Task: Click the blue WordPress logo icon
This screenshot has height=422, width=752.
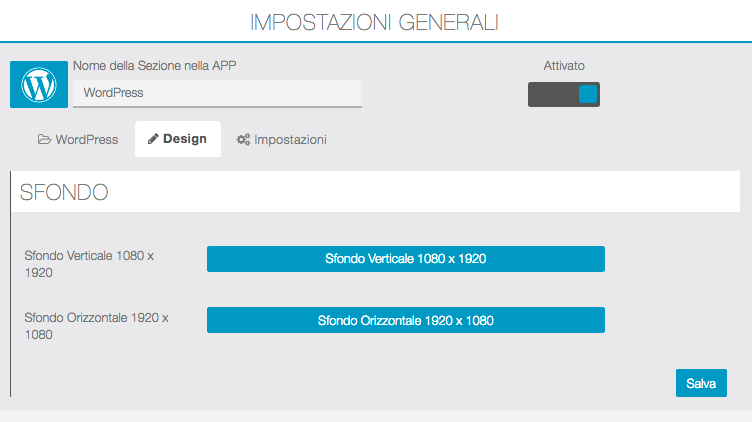Action: [39, 84]
